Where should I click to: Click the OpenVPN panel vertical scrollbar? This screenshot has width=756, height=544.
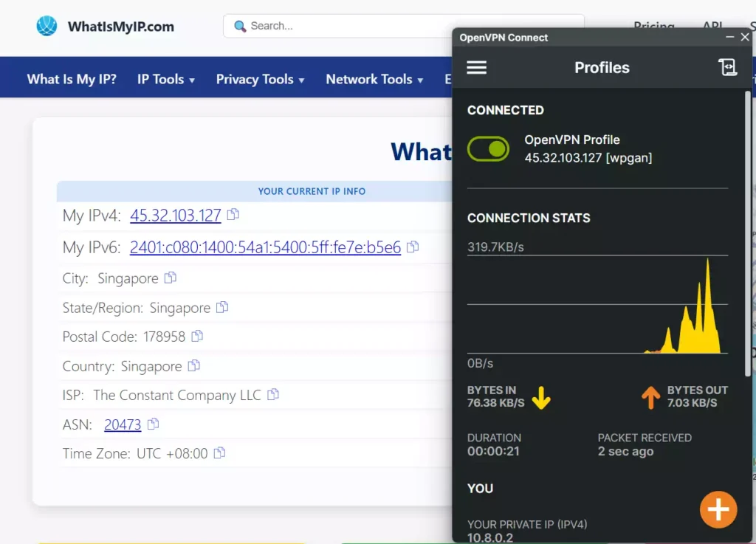pyautogui.click(x=748, y=234)
